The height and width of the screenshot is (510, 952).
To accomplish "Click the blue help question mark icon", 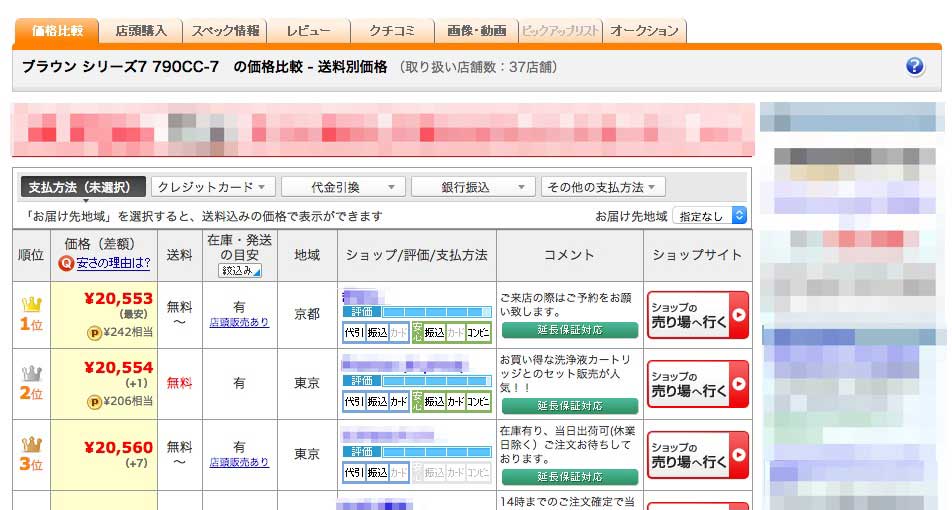I will point(914,67).
